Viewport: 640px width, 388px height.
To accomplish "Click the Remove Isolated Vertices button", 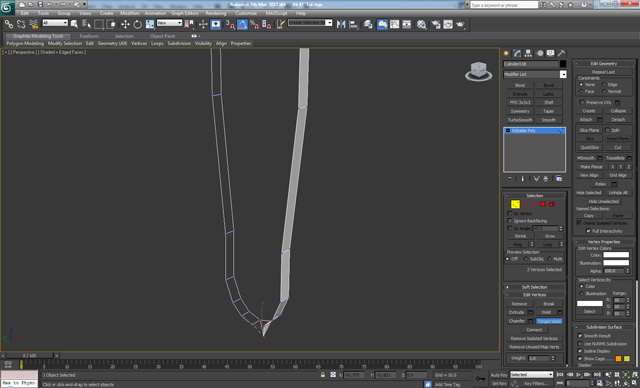I will click(x=534, y=339).
